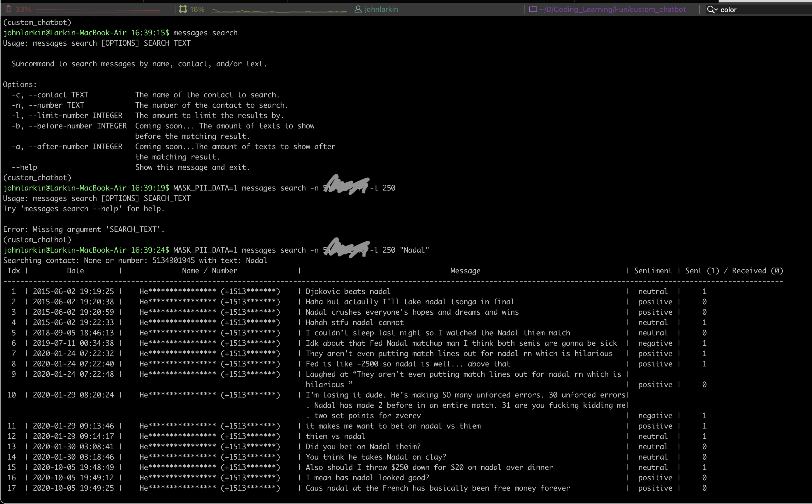Click message "Haha but actaully I'll take nadal tsonga"
The image size is (812, 504).
[x=410, y=302]
